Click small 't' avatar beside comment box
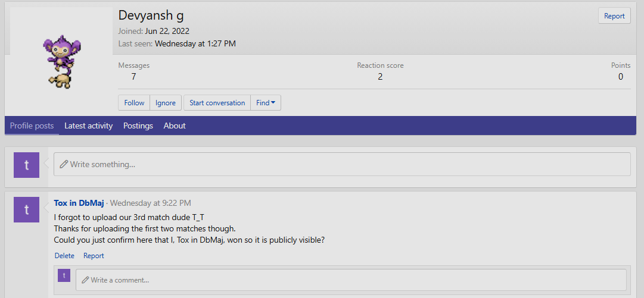Image resolution: width=644 pixels, height=298 pixels. coord(64,275)
